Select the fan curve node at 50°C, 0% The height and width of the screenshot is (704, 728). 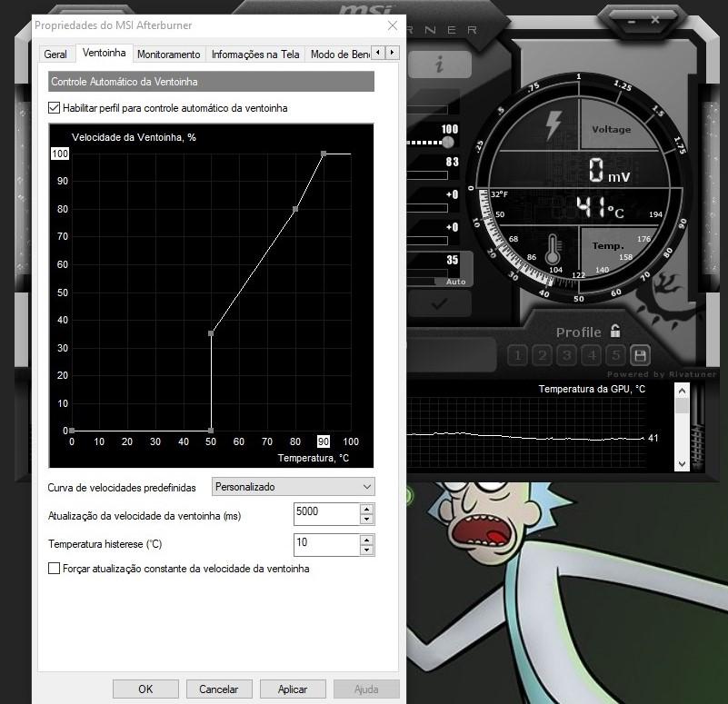click(211, 431)
